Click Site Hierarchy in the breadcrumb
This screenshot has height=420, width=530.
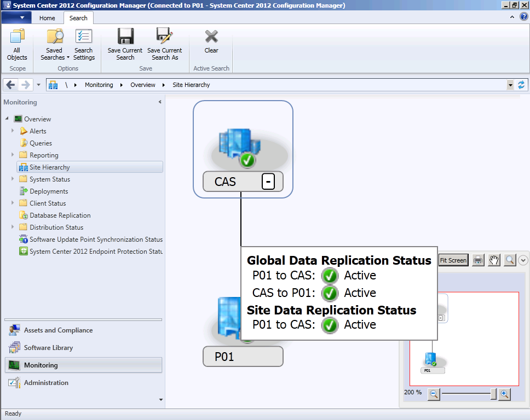pyautogui.click(x=191, y=85)
